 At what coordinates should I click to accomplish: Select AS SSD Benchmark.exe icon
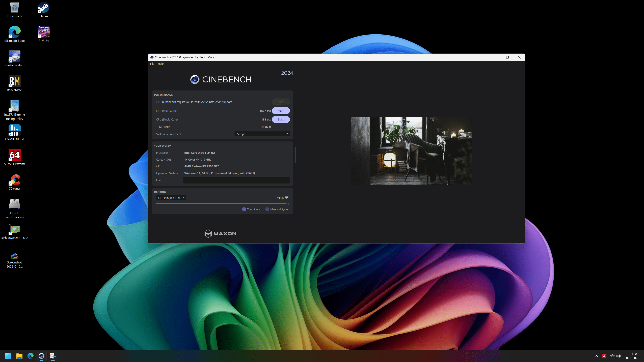pos(14,209)
